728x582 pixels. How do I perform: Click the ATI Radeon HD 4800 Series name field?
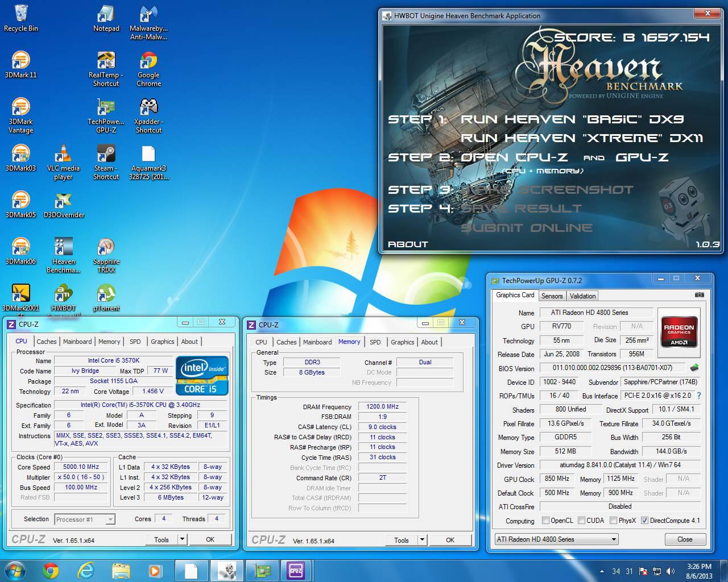[596, 312]
